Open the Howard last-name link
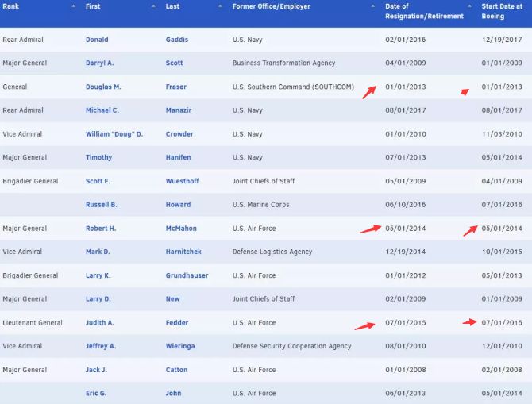This screenshot has width=532, height=404. pos(178,205)
